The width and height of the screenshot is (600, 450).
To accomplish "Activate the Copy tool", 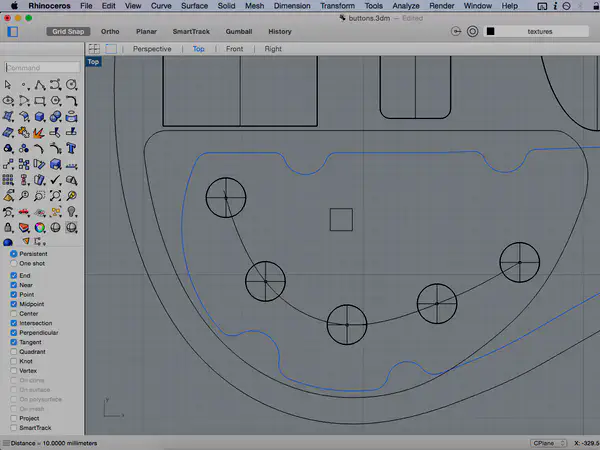I will [x=24, y=164].
